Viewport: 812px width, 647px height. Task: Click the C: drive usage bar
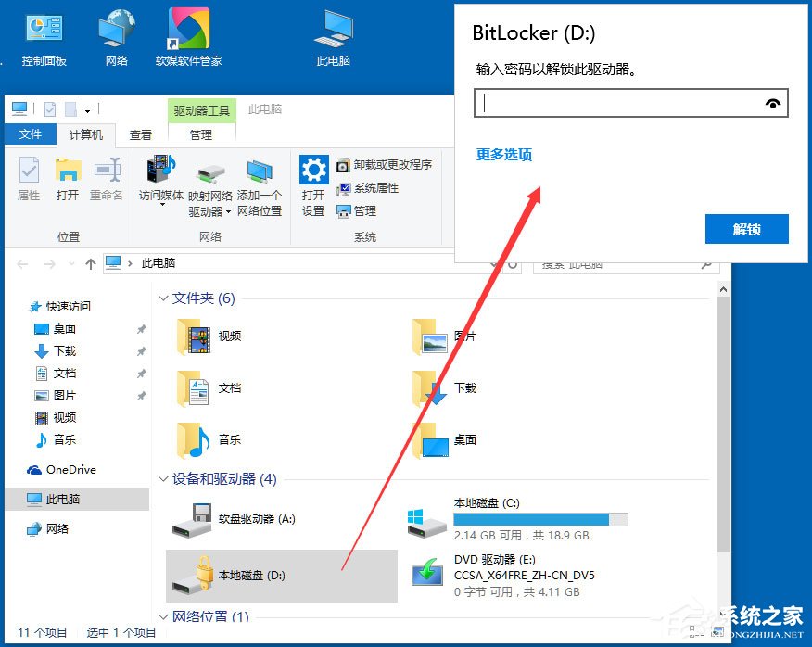[541, 519]
